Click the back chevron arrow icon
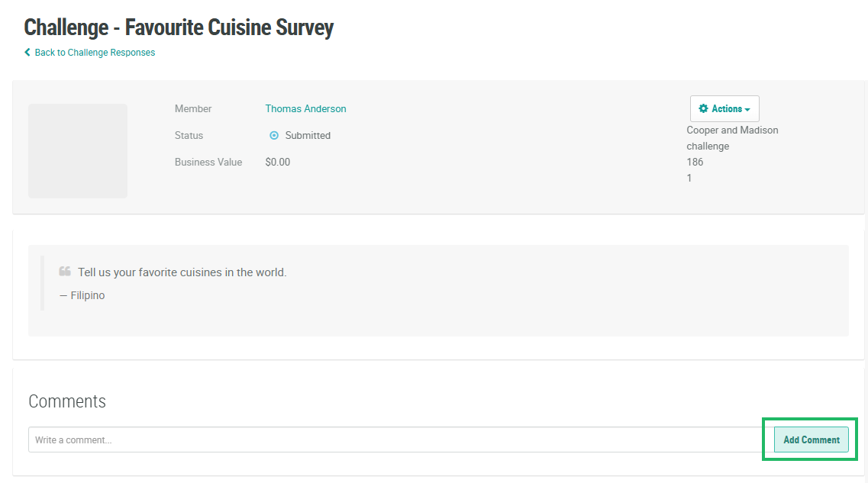The image size is (868, 483). tap(27, 53)
